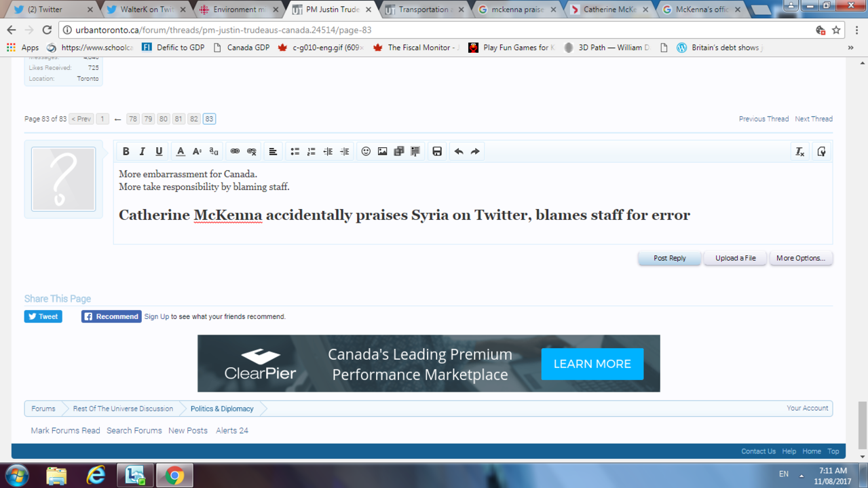Open the smilies emoji picker

pos(366,151)
